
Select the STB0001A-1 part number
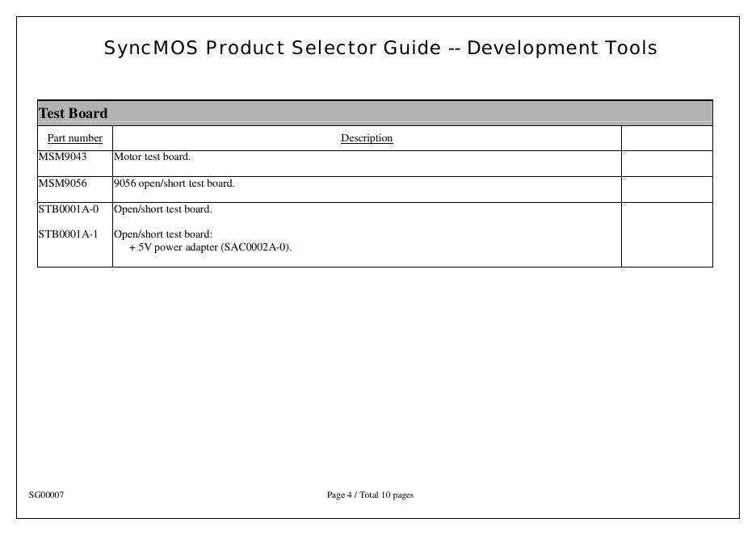point(69,234)
